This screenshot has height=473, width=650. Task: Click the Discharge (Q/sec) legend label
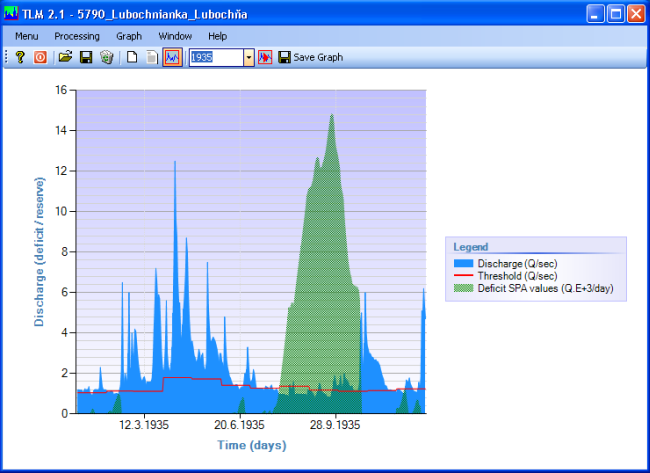tap(517, 264)
